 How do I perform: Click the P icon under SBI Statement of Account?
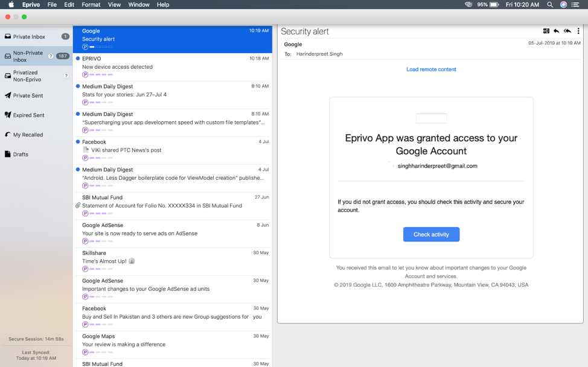click(86, 213)
